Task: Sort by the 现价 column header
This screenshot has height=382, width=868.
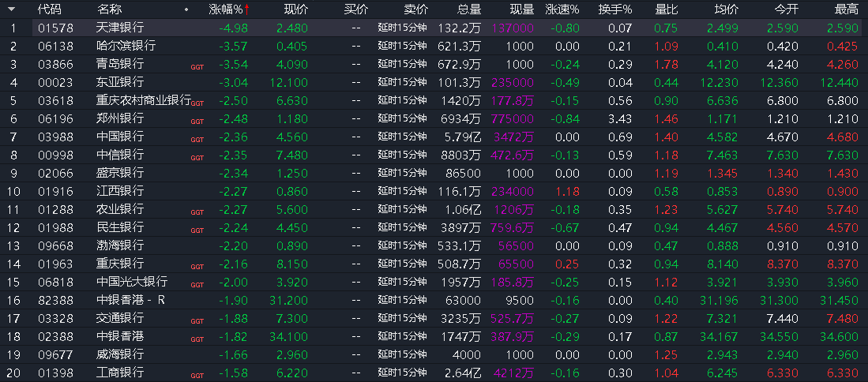Action: pyautogui.click(x=295, y=9)
